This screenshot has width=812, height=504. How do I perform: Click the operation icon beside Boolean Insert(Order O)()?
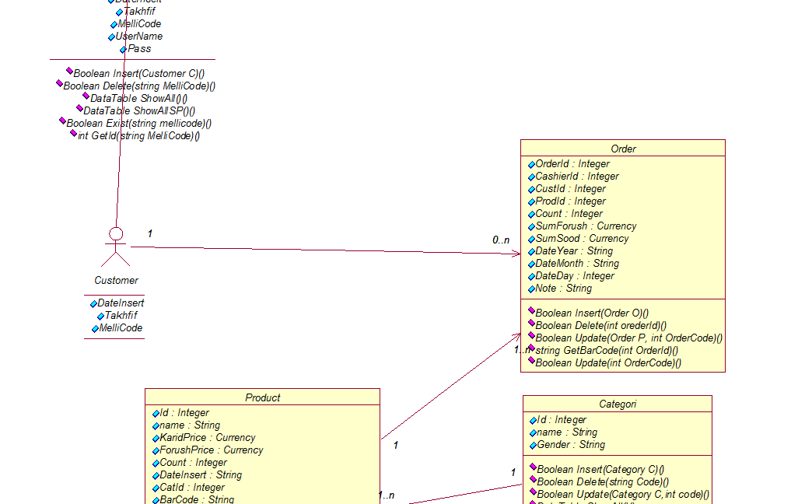(531, 311)
